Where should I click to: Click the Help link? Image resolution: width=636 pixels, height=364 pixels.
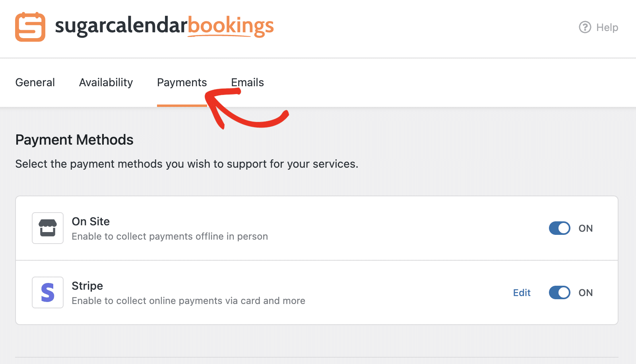tap(607, 27)
